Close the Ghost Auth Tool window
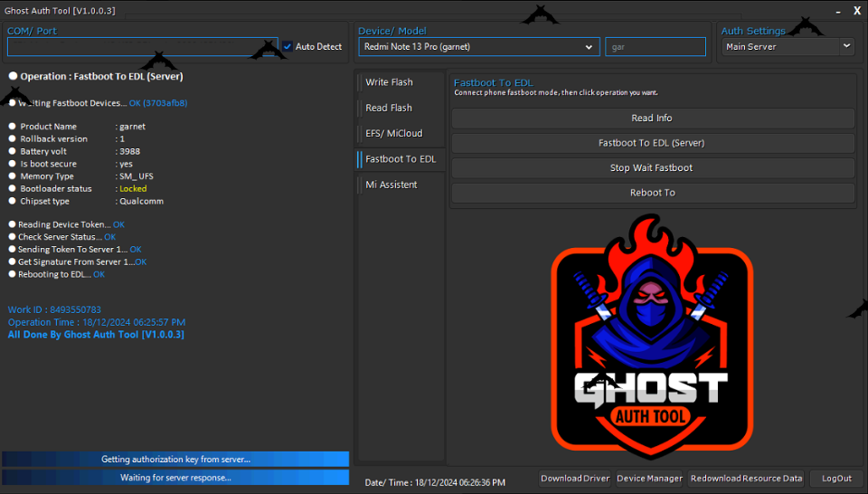The width and height of the screenshot is (868, 494). pos(857,11)
